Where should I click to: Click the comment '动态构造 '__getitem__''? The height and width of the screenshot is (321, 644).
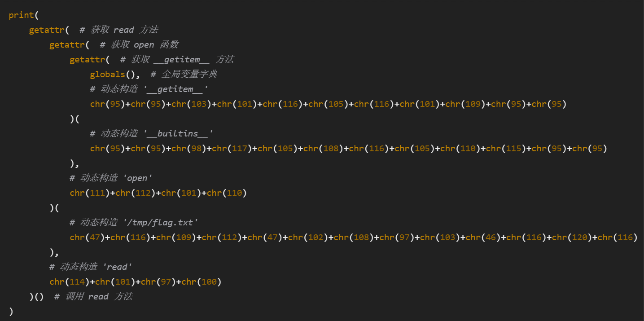[x=149, y=89]
